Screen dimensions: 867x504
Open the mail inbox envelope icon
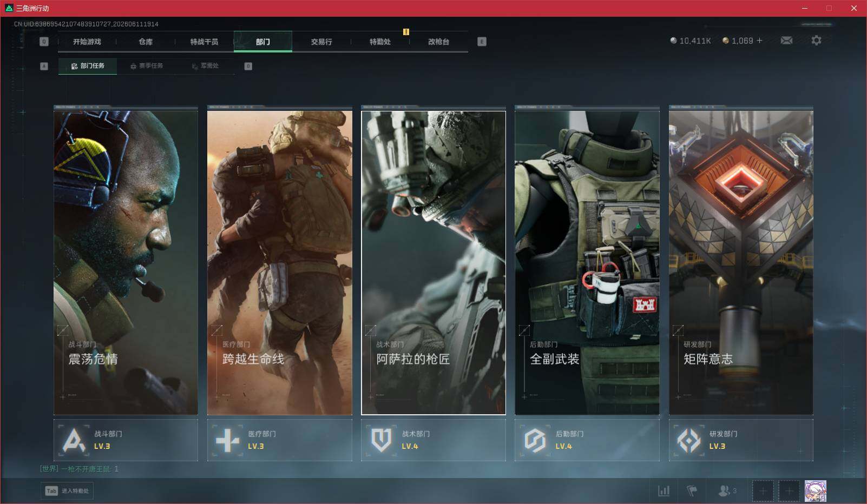point(786,41)
